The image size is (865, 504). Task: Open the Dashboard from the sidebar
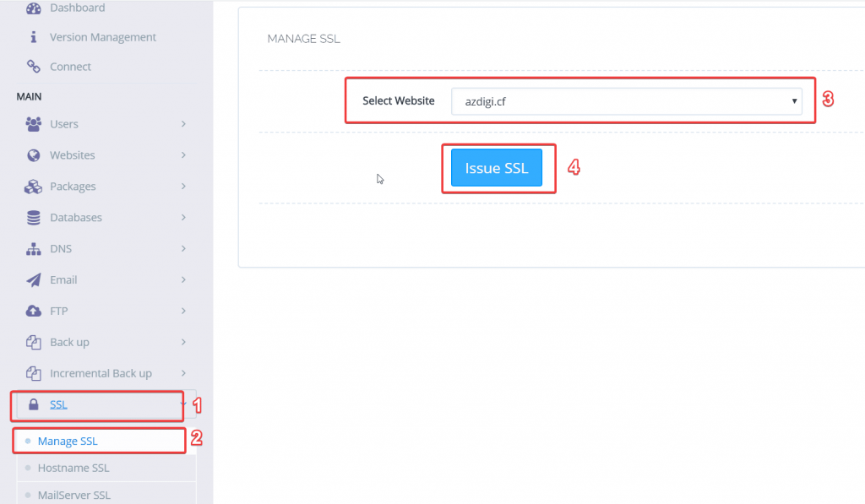pos(34,9)
